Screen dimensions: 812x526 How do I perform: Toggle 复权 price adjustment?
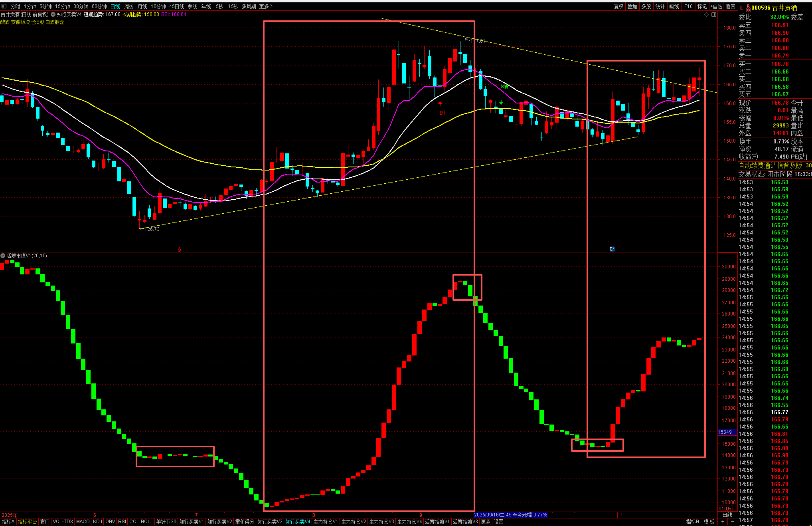pyautogui.click(x=618, y=6)
